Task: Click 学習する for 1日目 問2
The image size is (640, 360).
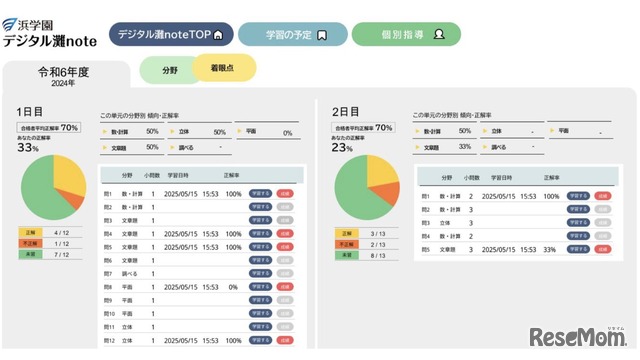Action: [x=260, y=207]
